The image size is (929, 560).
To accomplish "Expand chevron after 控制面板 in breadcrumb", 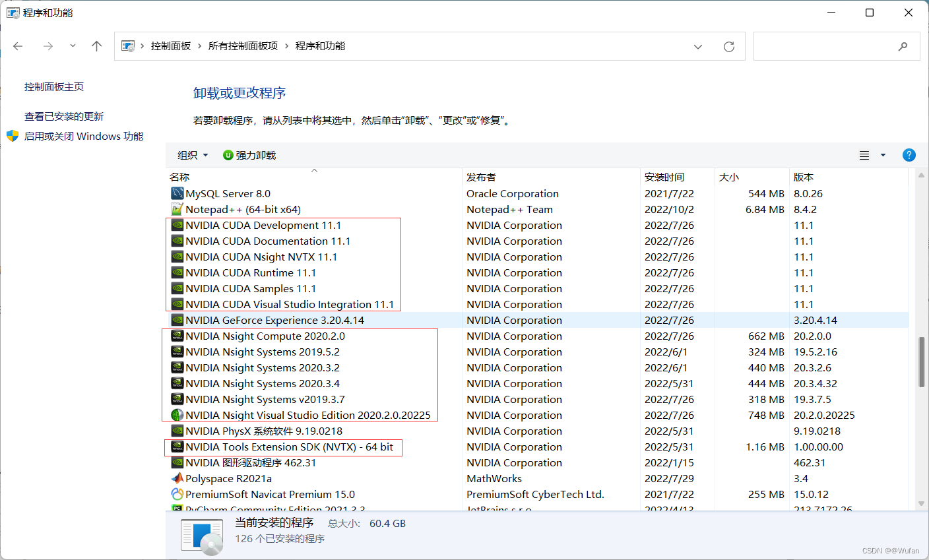I will (200, 46).
